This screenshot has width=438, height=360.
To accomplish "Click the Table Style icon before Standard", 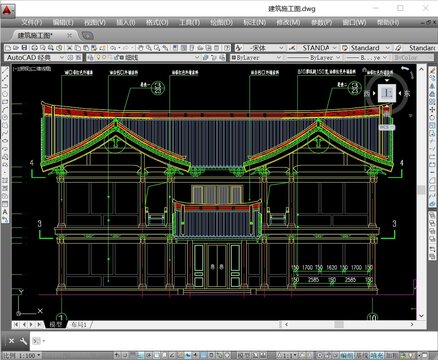I will [x=345, y=48].
